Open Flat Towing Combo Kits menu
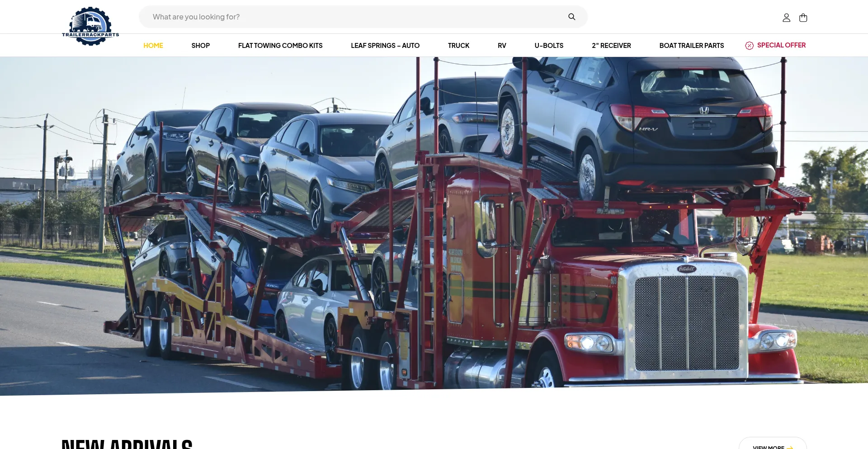 click(280, 46)
